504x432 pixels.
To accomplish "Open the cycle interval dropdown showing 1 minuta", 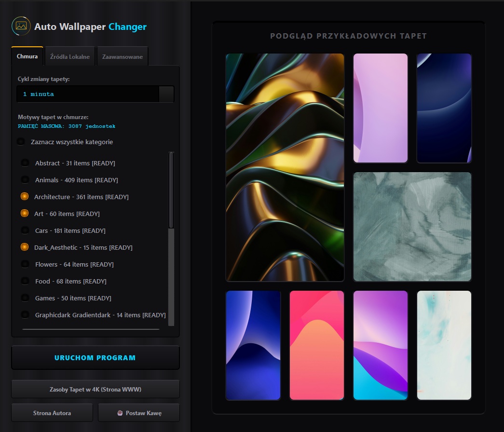I will click(x=89, y=94).
